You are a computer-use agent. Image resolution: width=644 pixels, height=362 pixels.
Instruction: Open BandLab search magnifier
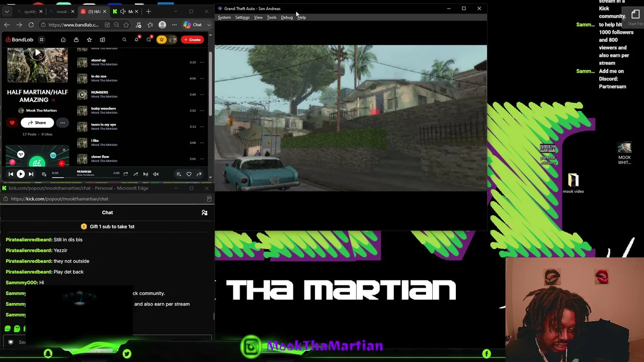[x=124, y=40]
